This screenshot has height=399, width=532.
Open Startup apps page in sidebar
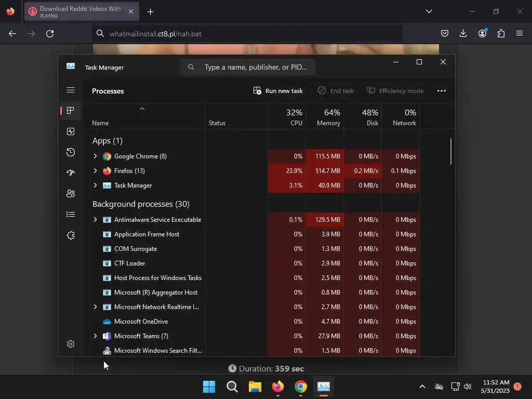(x=71, y=172)
